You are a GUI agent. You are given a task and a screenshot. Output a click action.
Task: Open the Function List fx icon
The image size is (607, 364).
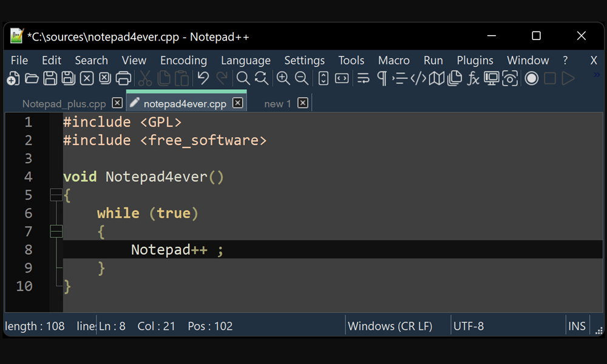pyautogui.click(x=473, y=78)
